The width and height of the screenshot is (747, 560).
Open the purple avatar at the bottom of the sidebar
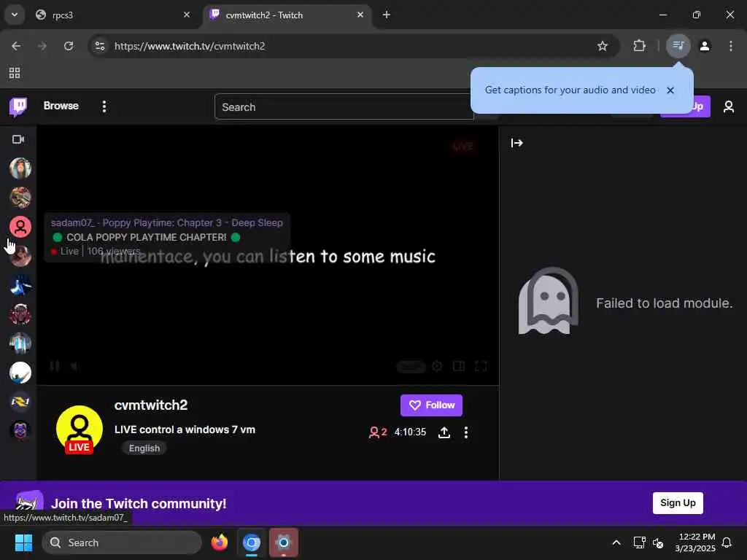[x=20, y=430]
